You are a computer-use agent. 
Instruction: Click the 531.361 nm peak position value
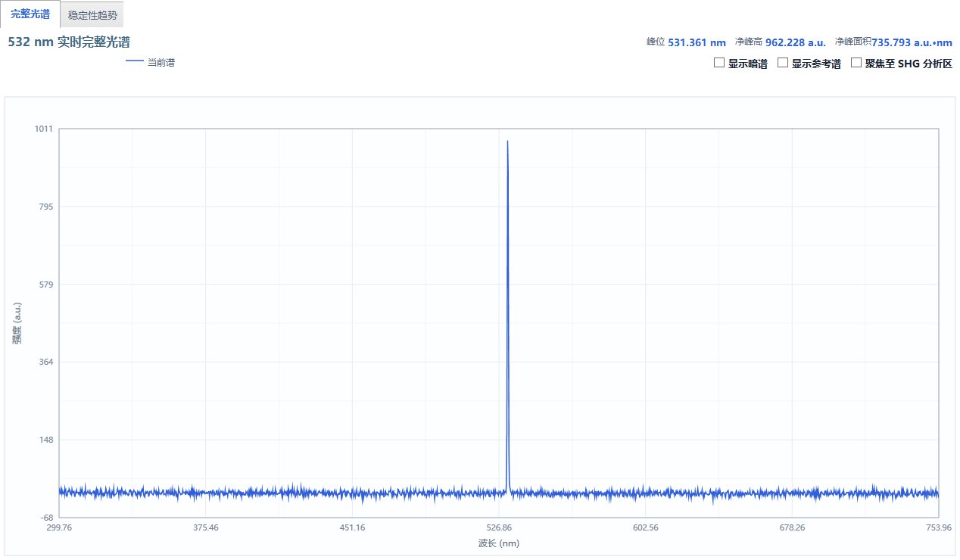[x=697, y=42]
